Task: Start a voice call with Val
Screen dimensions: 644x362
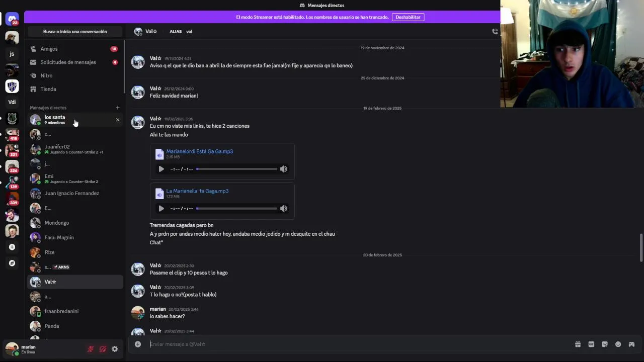Action: click(495, 31)
